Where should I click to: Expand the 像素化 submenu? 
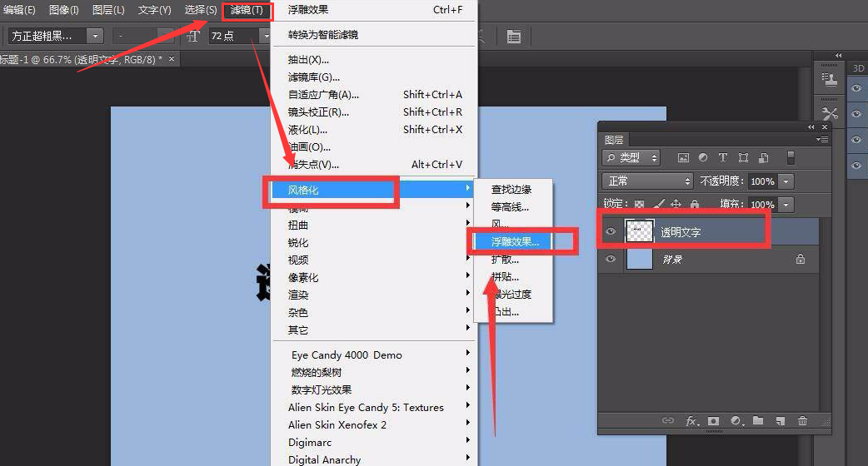tap(374, 277)
